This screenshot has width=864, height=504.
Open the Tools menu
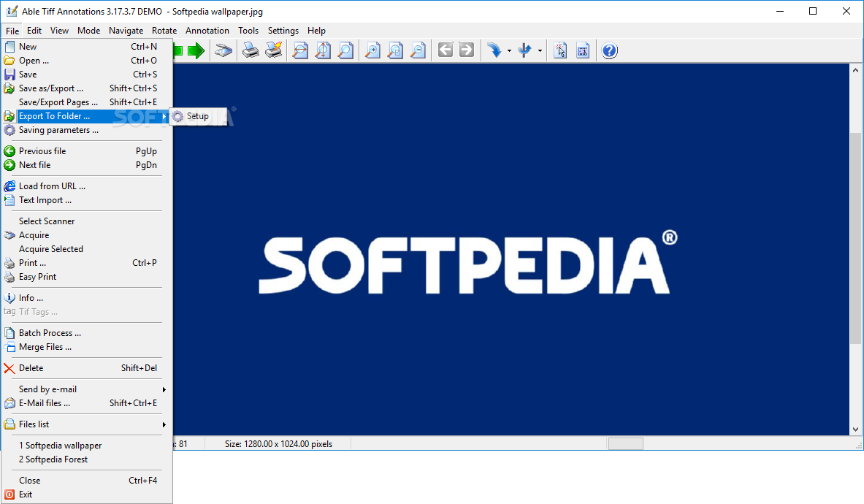[x=248, y=31]
